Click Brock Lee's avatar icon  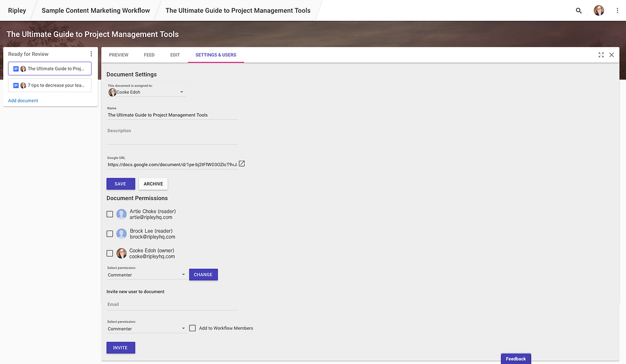[121, 234]
